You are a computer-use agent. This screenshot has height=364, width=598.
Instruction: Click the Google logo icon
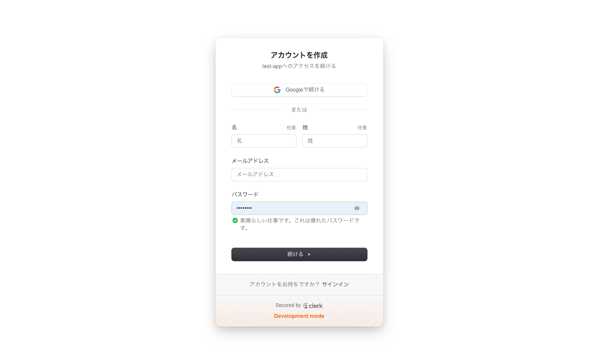coord(277,90)
